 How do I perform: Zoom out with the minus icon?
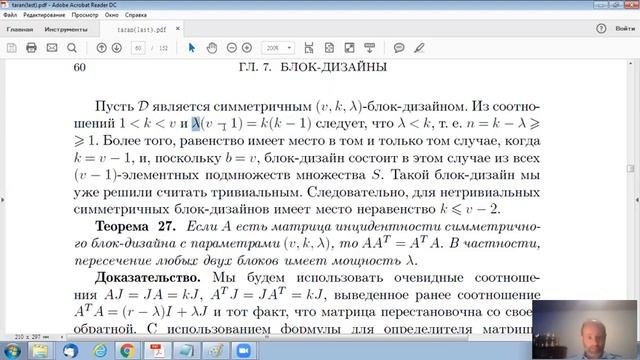pyautogui.click(x=231, y=48)
